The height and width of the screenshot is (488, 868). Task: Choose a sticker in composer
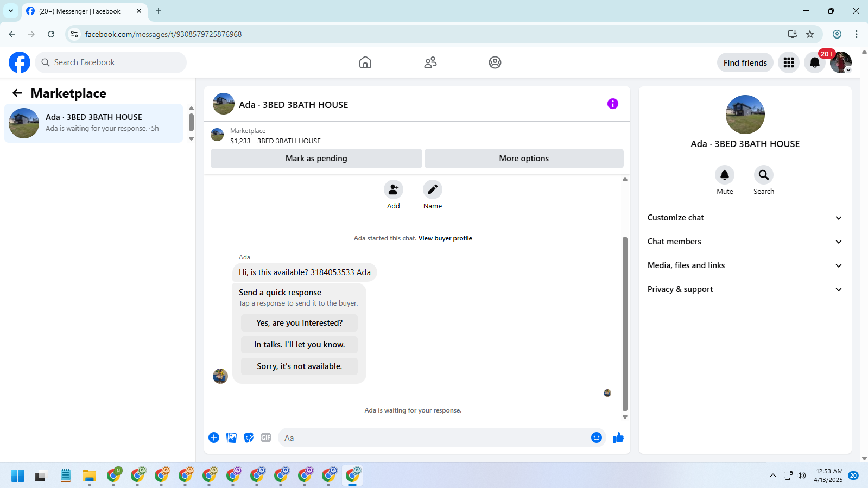click(x=249, y=438)
